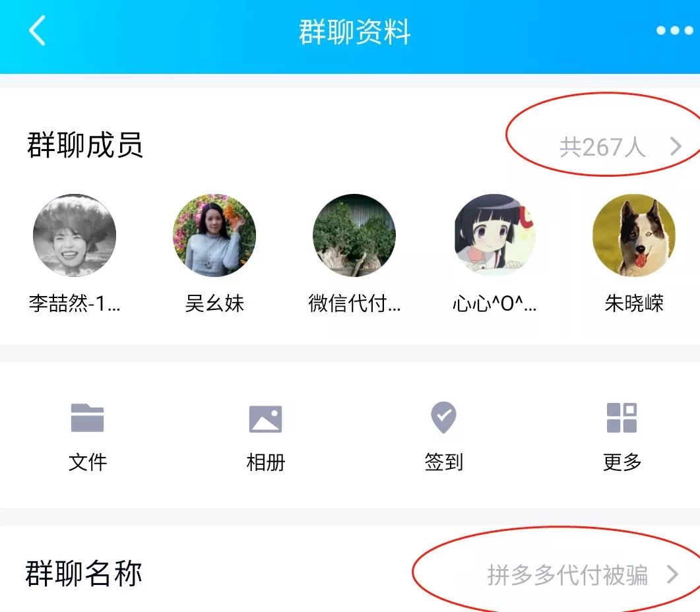700x612 pixels.
Task: View avatar of 微信代付...
Action: point(354,235)
